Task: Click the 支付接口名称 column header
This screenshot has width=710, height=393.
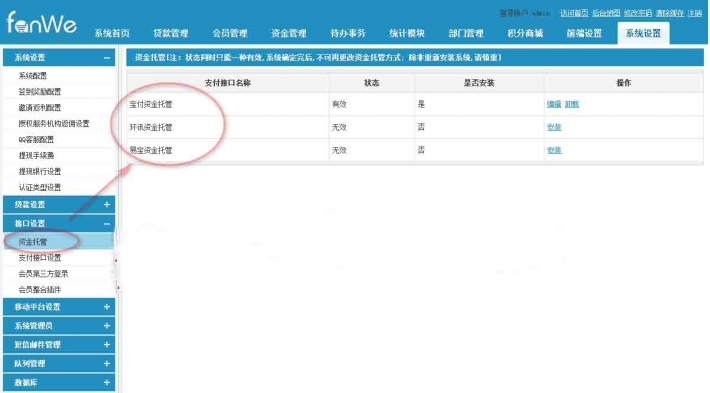Action: click(228, 83)
